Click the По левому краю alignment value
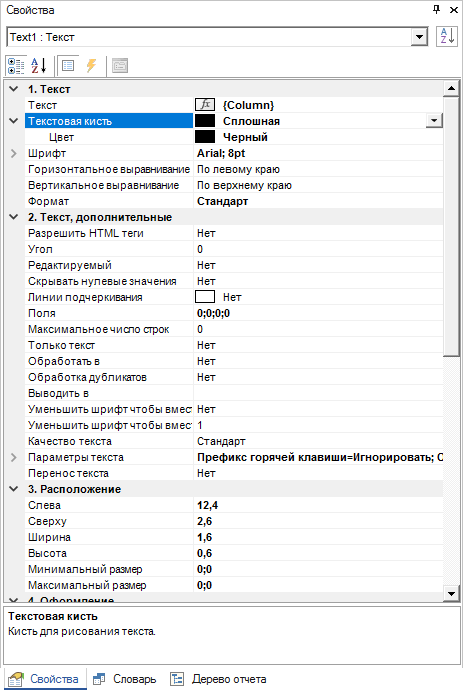This screenshot has width=464, height=693. pyautogui.click(x=238, y=169)
